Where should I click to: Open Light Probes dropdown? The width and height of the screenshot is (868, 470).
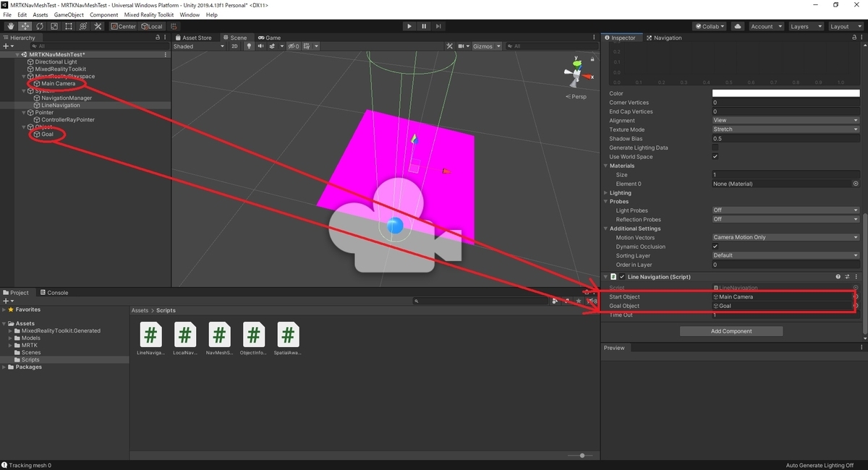click(x=786, y=210)
